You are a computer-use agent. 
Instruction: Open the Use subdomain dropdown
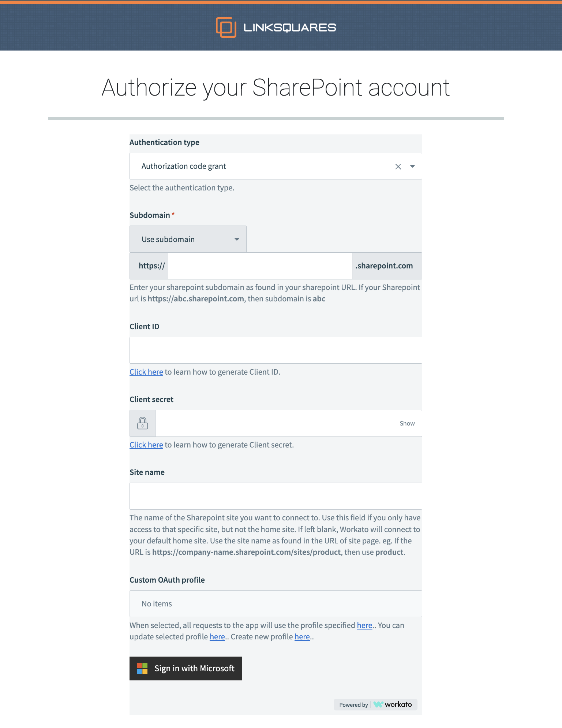pos(188,239)
